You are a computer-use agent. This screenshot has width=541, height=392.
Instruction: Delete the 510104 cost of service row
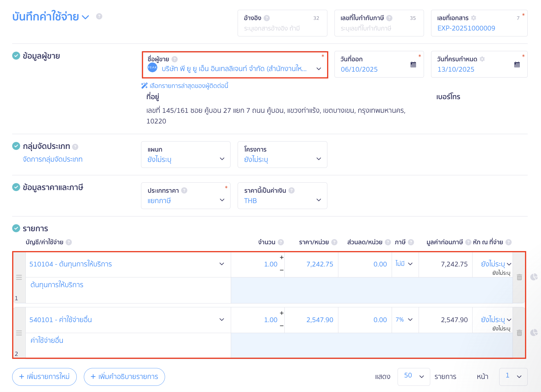(519, 277)
